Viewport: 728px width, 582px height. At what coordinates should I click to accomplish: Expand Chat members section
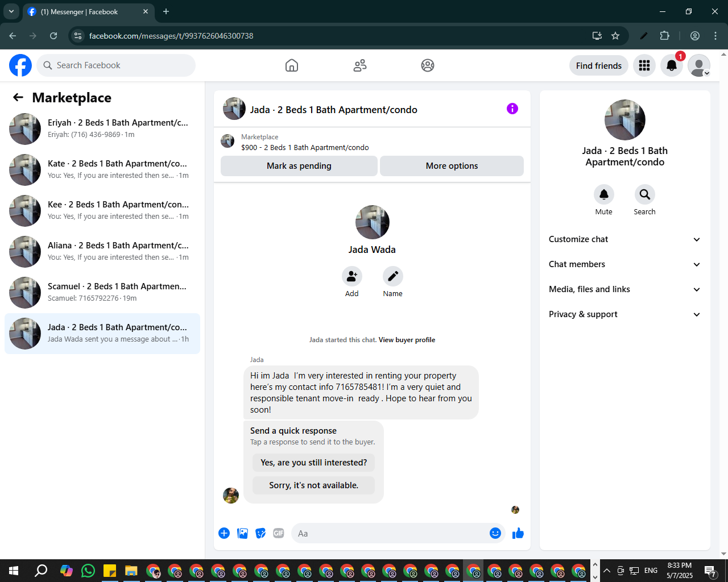pos(625,264)
